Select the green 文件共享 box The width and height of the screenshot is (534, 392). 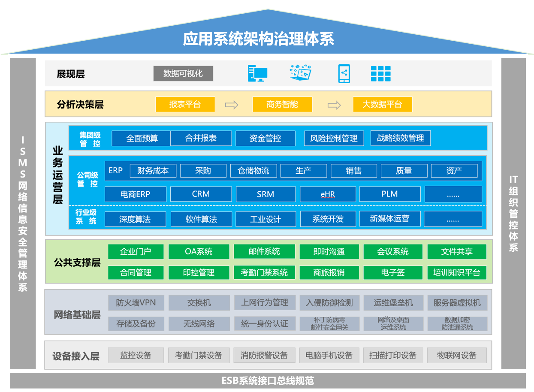457,252
